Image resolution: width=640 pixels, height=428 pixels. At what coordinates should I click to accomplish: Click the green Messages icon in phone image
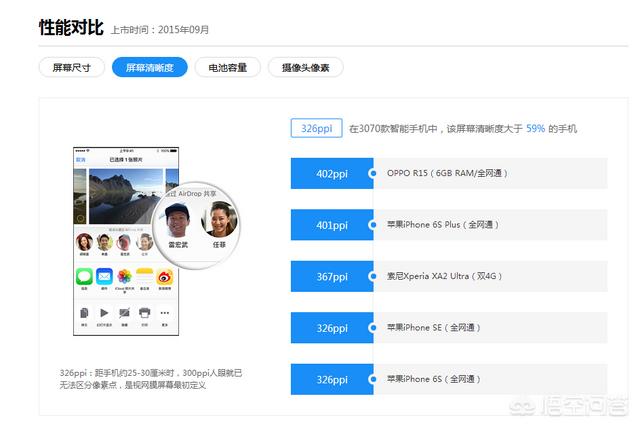(84, 277)
